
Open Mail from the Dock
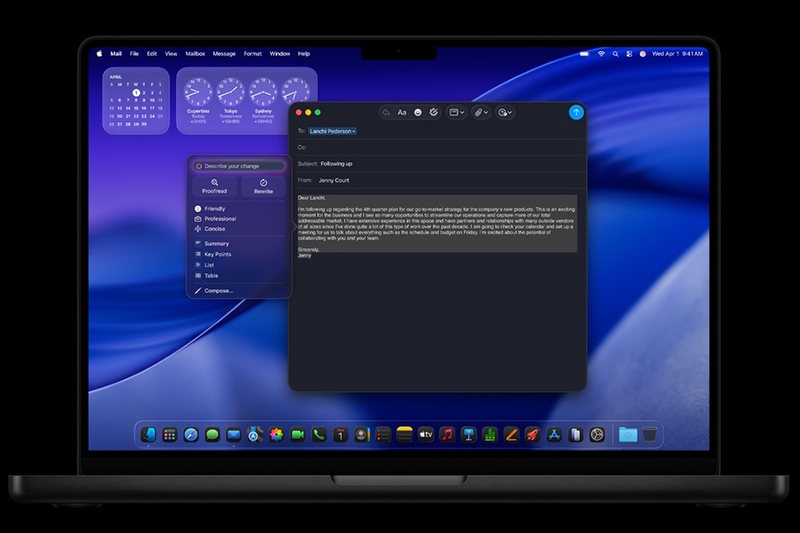(234, 435)
